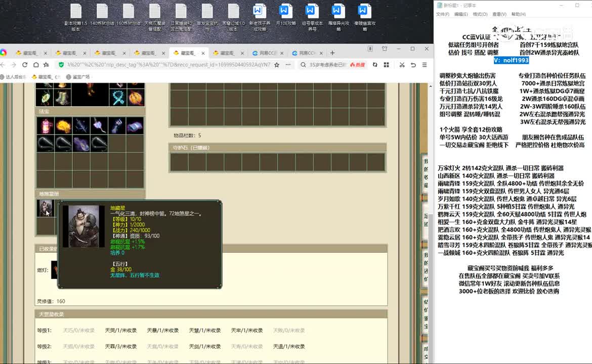Click the blue book 法宝 item
The image size is (592, 364).
tap(135, 125)
